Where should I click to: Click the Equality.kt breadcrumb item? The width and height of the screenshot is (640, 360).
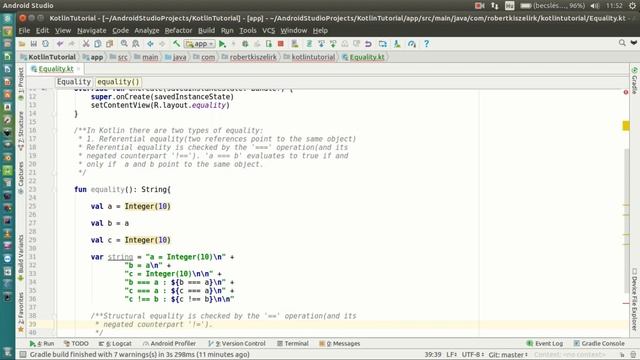pos(363,57)
